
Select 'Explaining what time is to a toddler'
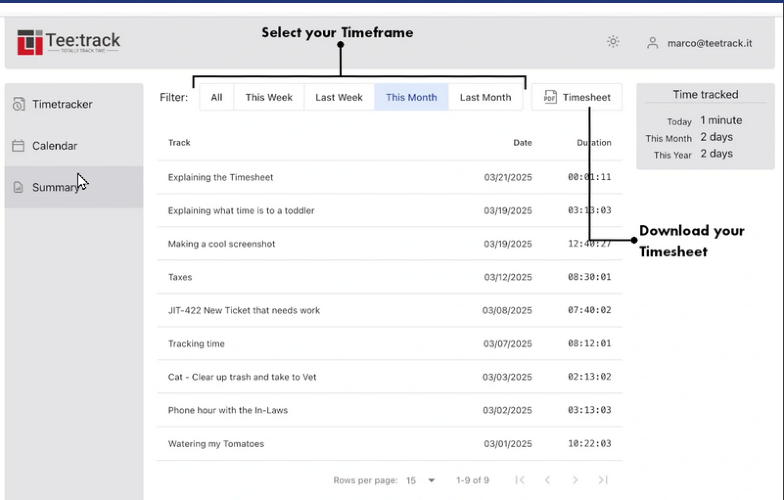pos(241,210)
